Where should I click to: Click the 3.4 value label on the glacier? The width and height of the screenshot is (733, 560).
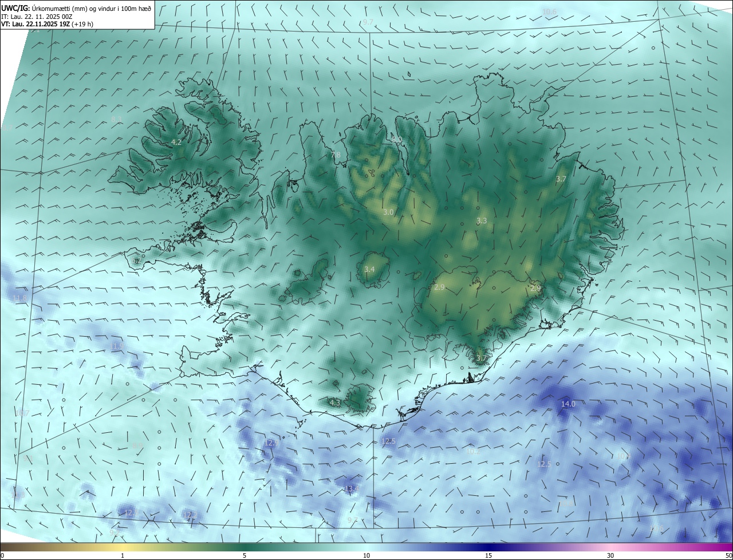coord(369,269)
